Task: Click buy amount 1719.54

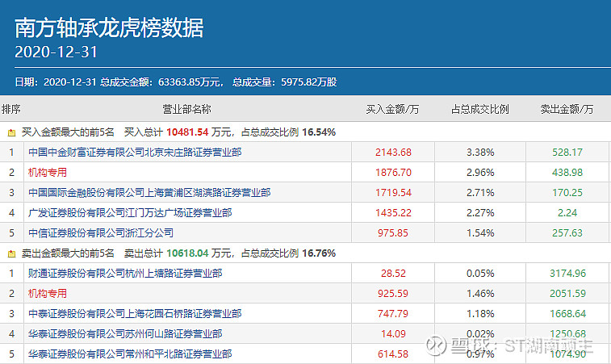Action: point(393,193)
